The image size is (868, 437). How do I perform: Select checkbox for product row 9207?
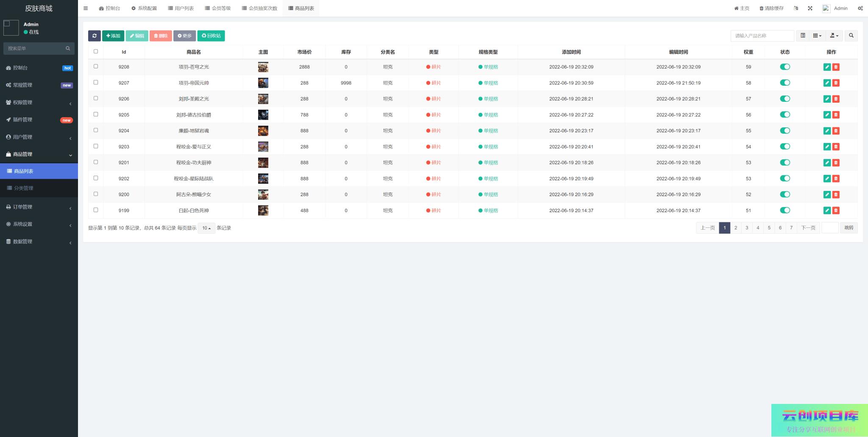coord(96,82)
